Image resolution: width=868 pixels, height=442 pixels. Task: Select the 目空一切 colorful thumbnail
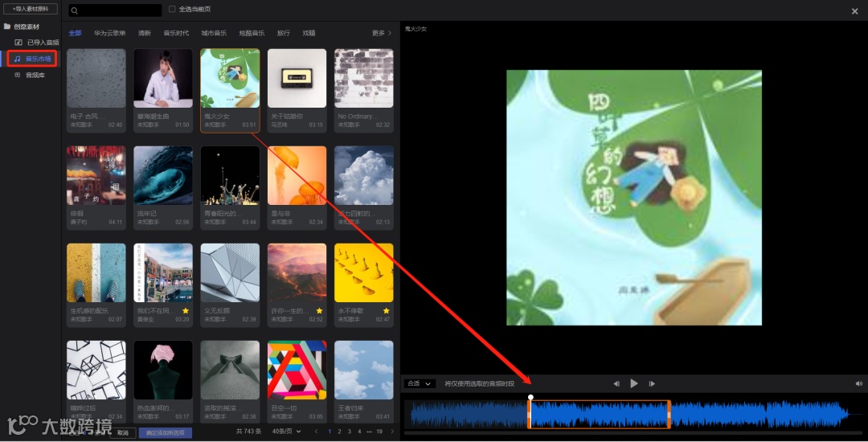[297, 370]
